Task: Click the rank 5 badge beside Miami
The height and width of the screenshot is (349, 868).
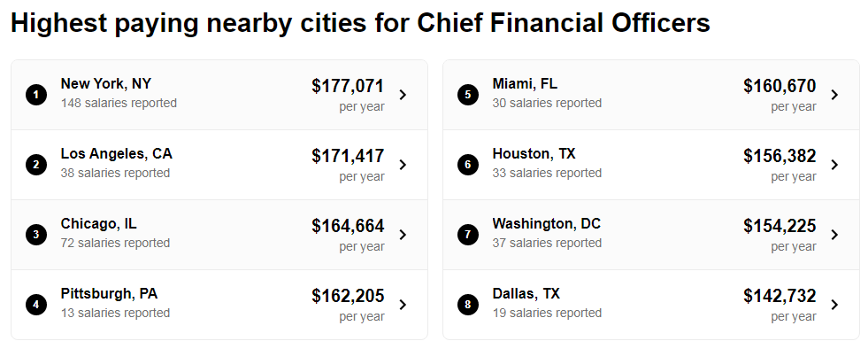Action: (468, 95)
